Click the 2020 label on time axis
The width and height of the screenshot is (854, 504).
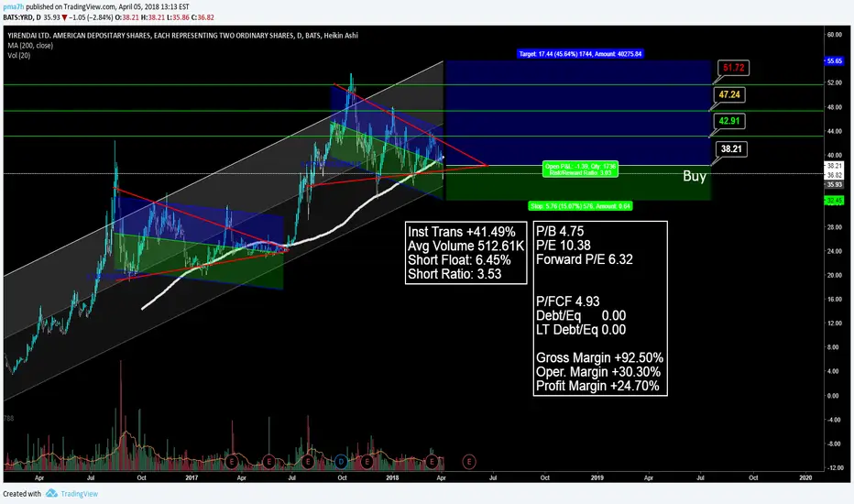tap(805, 477)
